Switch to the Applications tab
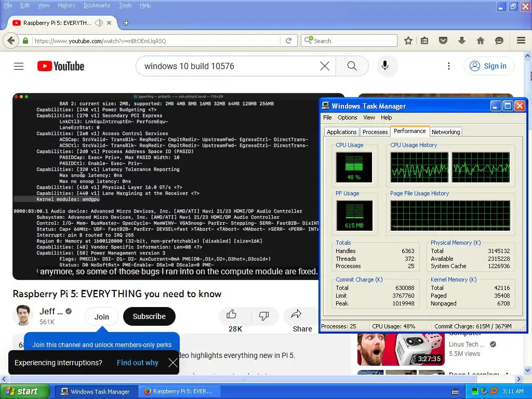 (x=342, y=132)
